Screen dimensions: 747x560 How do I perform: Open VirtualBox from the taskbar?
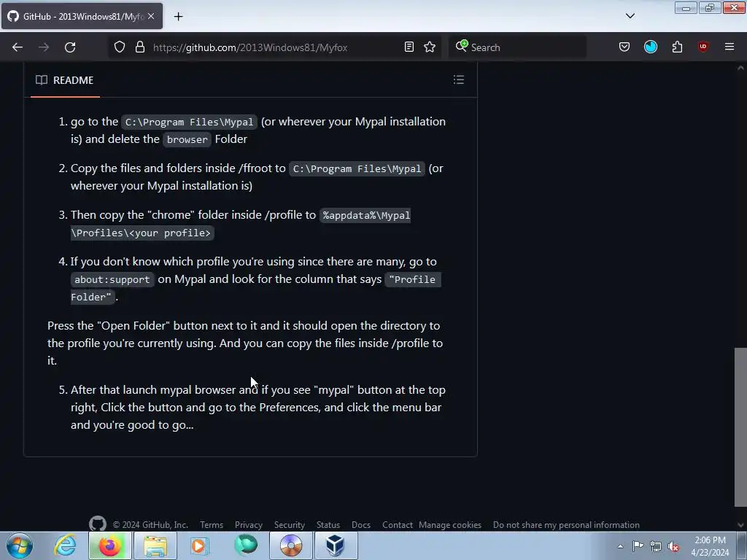[336, 545]
